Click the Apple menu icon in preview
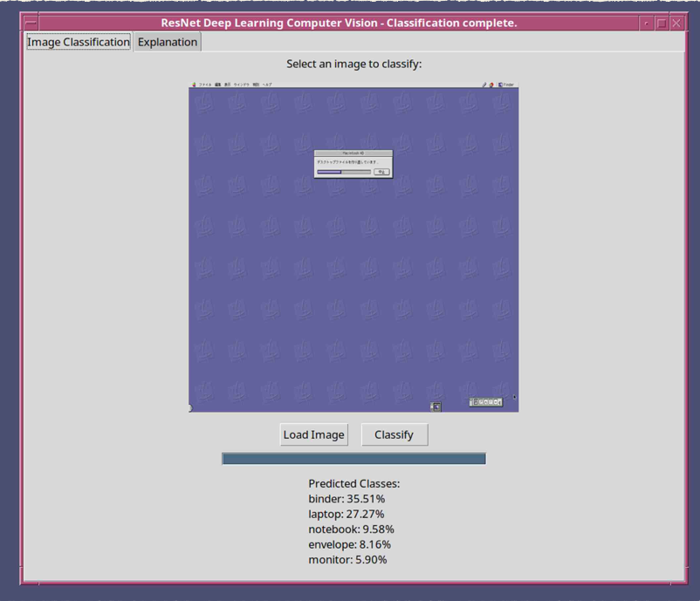700x601 pixels. pyautogui.click(x=194, y=85)
